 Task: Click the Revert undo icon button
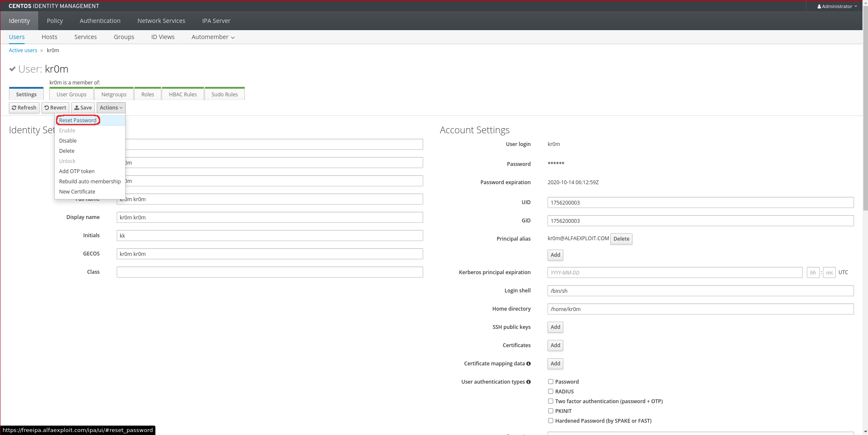pyautogui.click(x=47, y=108)
